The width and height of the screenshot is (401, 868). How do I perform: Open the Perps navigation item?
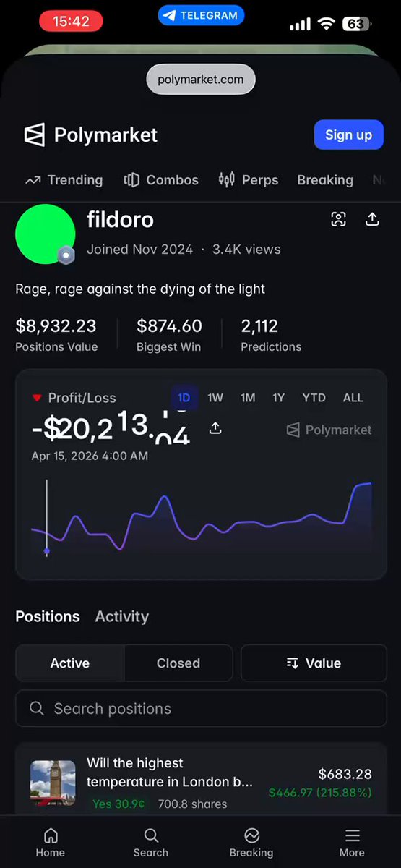tap(249, 180)
